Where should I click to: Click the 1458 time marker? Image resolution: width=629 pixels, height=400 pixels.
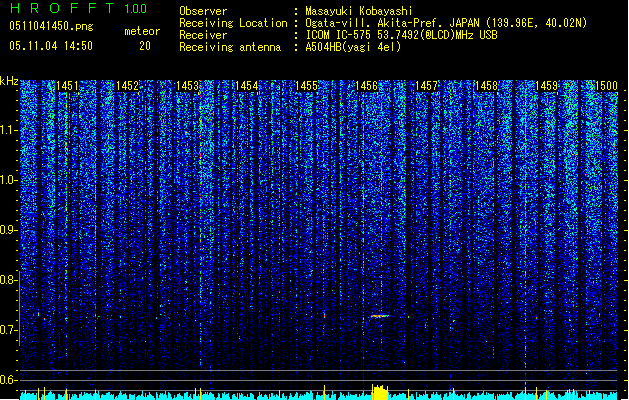pyautogui.click(x=486, y=86)
